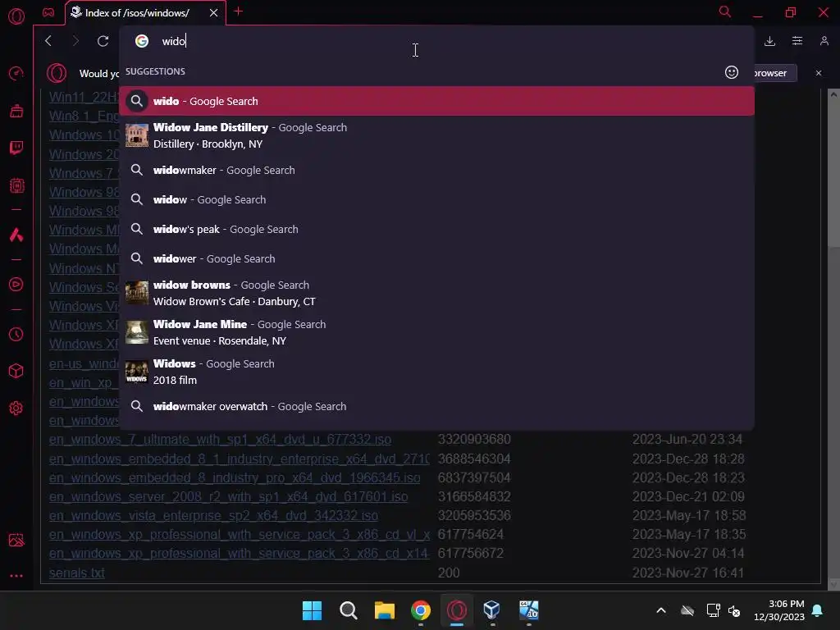Open History clock icon in sidebar
Image resolution: width=840 pixels, height=630 pixels.
[x=16, y=335]
